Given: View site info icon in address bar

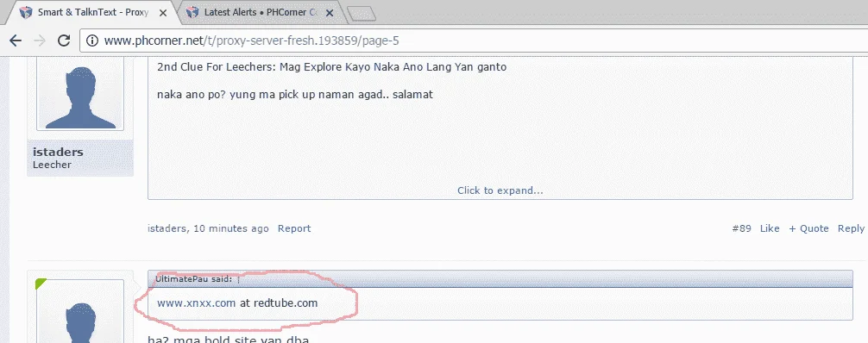Looking at the screenshot, I should pyautogui.click(x=92, y=41).
